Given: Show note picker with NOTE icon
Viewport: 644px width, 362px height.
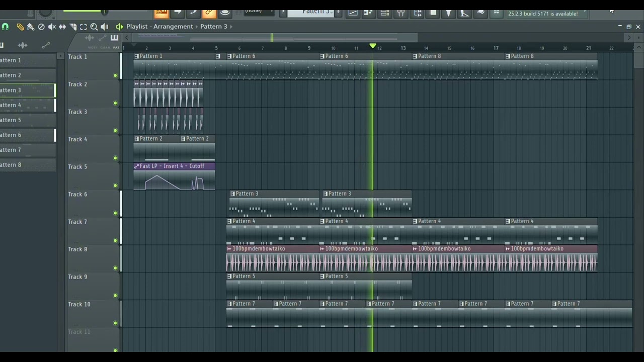Looking at the screenshot, I should (x=93, y=47).
